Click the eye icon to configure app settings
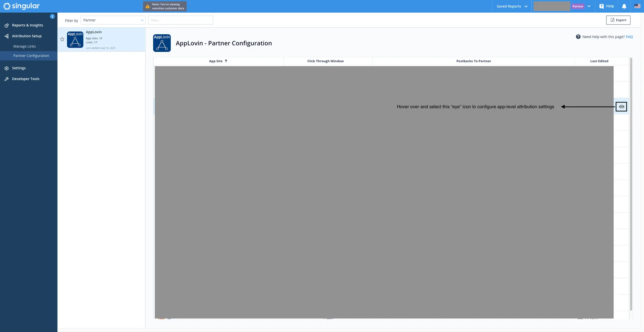Image resolution: width=644 pixels, height=332 pixels. (621, 107)
